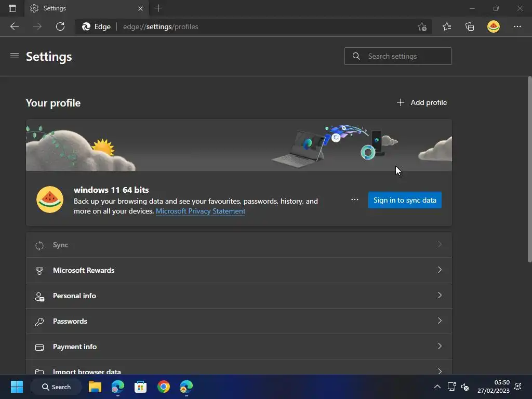532x399 pixels.
Task: Click the edge://settings/profiles address bar
Action: click(x=254, y=26)
